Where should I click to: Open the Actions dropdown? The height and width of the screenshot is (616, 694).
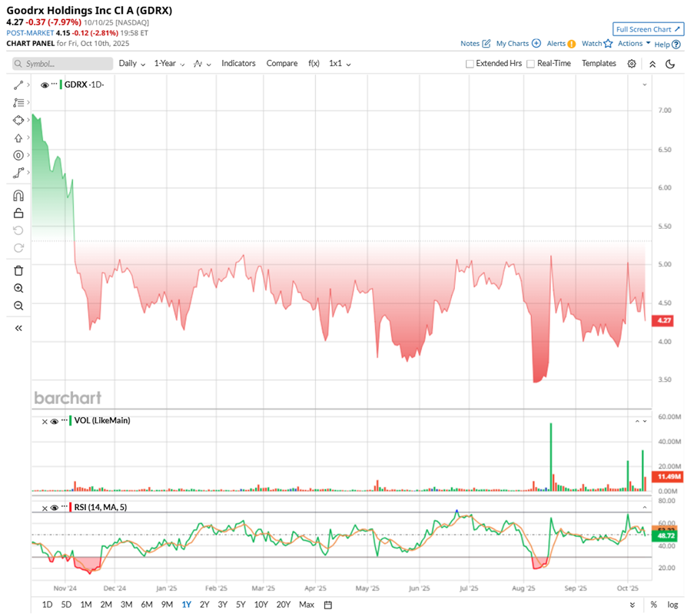pyautogui.click(x=634, y=43)
